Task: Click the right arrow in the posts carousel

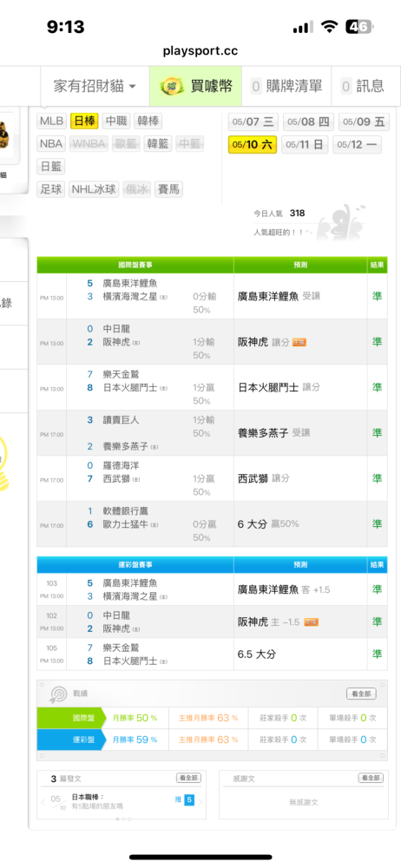Action: tap(200, 801)
